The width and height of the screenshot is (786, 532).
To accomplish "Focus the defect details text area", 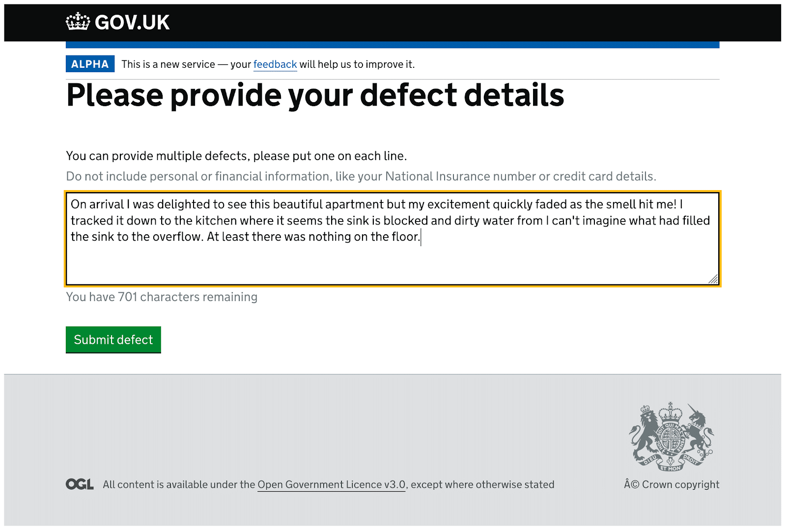I will 392,260.
